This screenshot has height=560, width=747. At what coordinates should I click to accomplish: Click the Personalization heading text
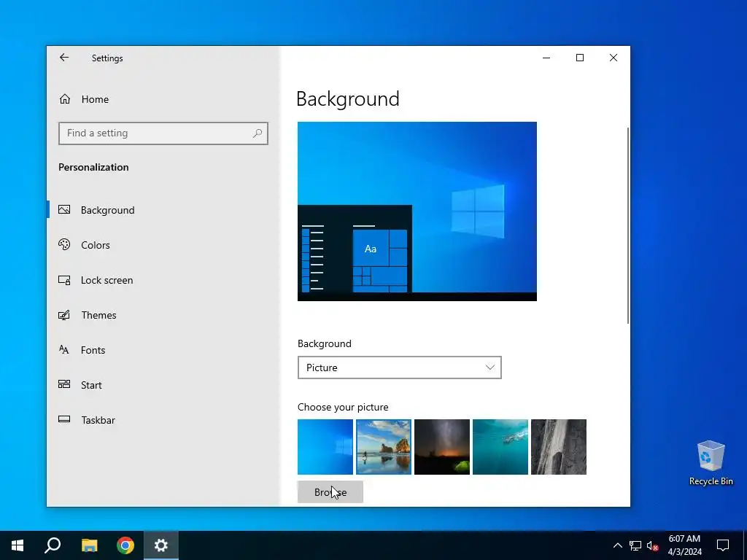[93, 167]
